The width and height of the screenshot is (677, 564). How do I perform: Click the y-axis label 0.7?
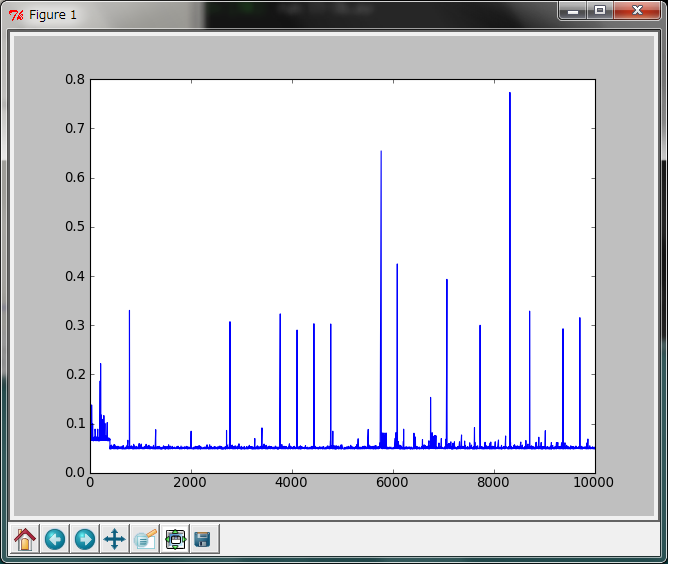pyautogui.click(x=75, y=128)
